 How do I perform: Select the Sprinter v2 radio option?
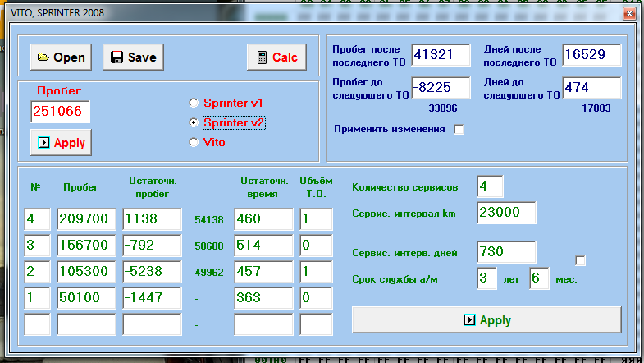227,122
